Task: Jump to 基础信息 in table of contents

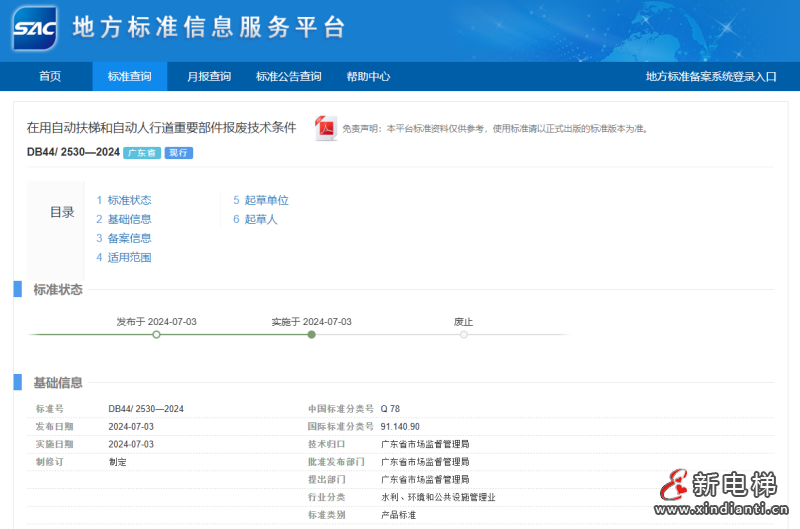Action: coord(129,219)
